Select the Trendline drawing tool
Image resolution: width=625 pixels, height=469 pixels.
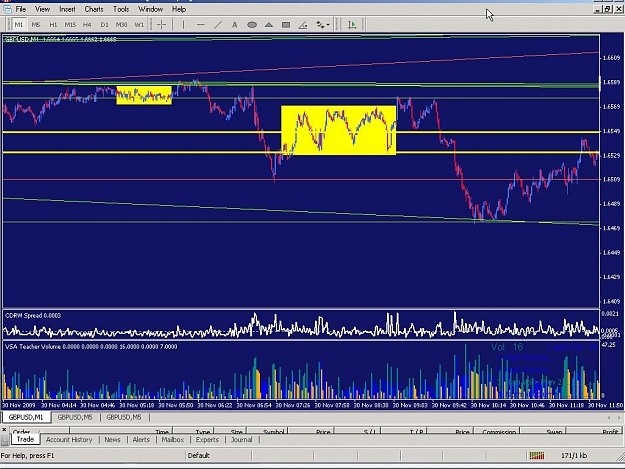[x=218, y=25]
